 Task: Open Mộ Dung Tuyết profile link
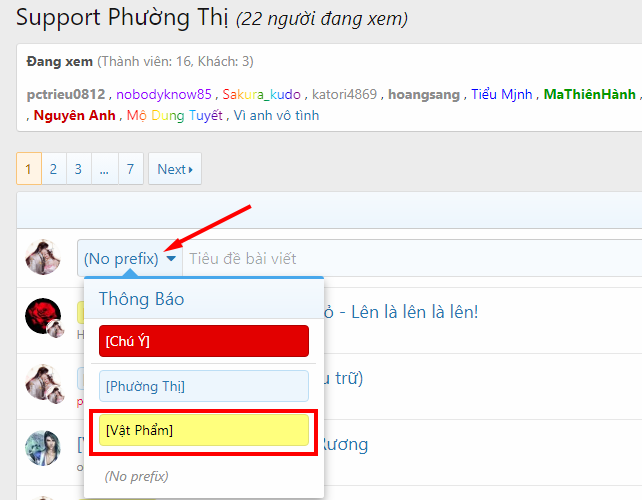(174, 115)
